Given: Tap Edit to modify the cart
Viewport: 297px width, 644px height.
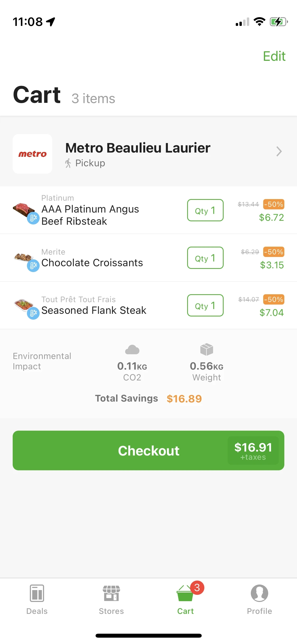Looking at the screenshot, I should point(274,56).
